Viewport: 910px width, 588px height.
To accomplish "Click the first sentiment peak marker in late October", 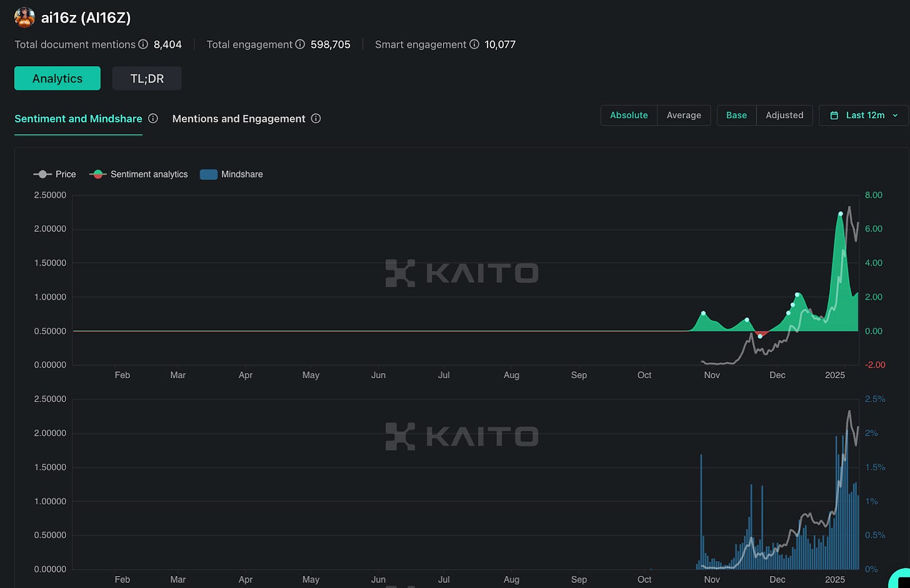I will pyautogui.click(x=703, y=313).
